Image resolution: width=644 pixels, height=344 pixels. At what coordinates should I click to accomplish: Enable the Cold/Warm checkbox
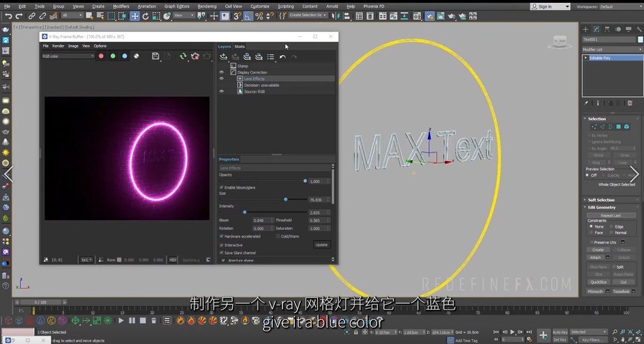tap(278, 237)
